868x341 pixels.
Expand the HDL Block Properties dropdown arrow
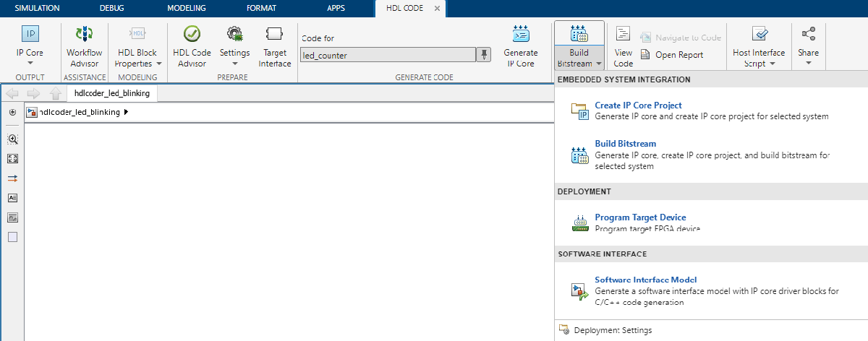tap(158, 64)
